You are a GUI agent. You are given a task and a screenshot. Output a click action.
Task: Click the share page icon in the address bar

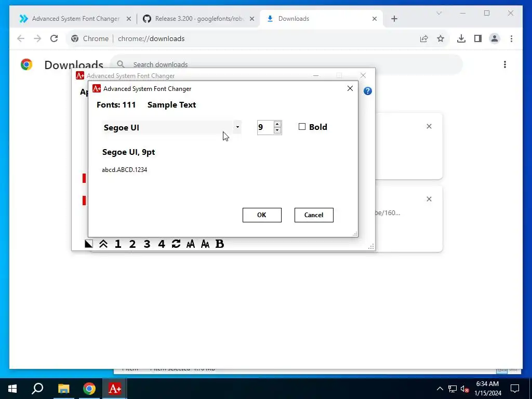click(424, 38)
